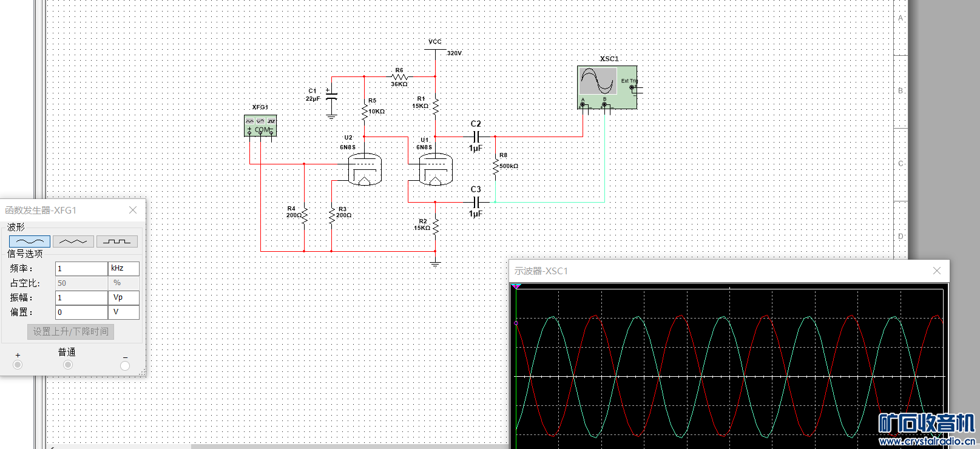Click the '36KΩ' value label of R6
The height and width of the screenshot is (449, 980).
pos(399,84)
